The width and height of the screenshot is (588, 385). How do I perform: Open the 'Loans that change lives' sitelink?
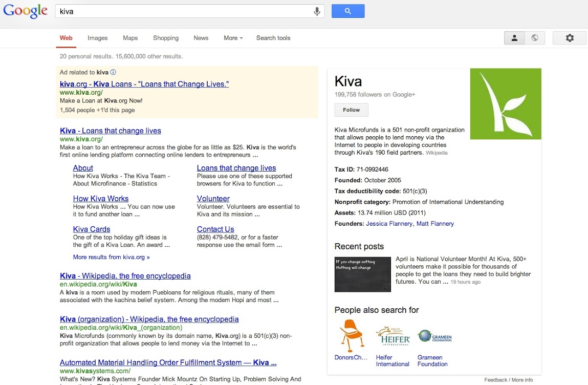click(236, 168)
